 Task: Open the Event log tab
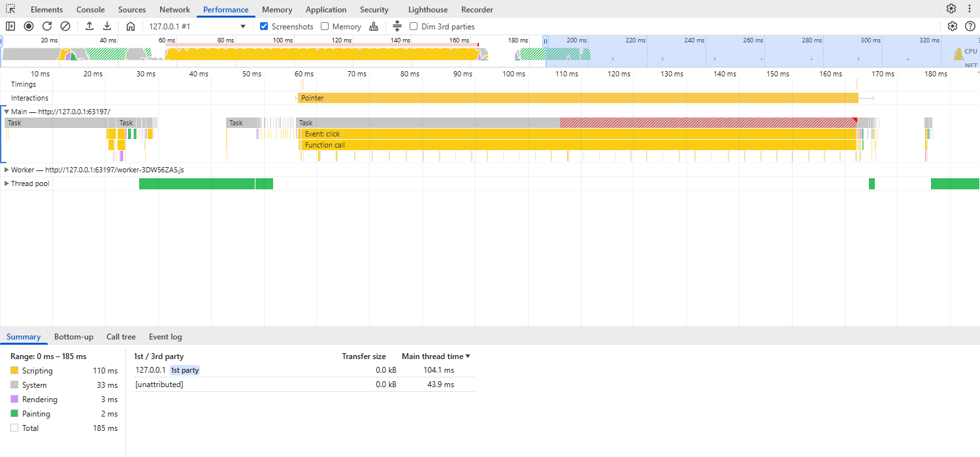(x=165, y=337)
